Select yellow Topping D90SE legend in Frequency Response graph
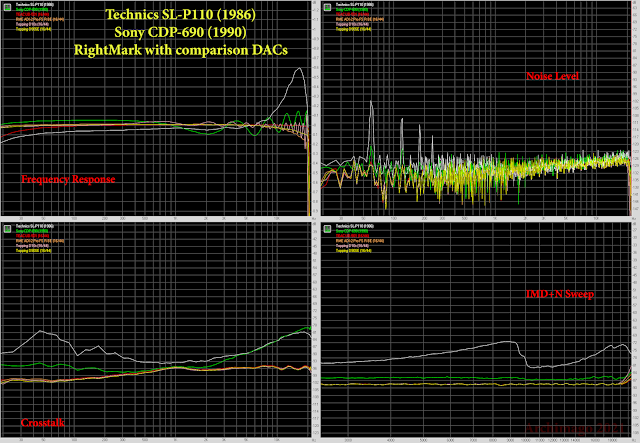 pos(33,29)
